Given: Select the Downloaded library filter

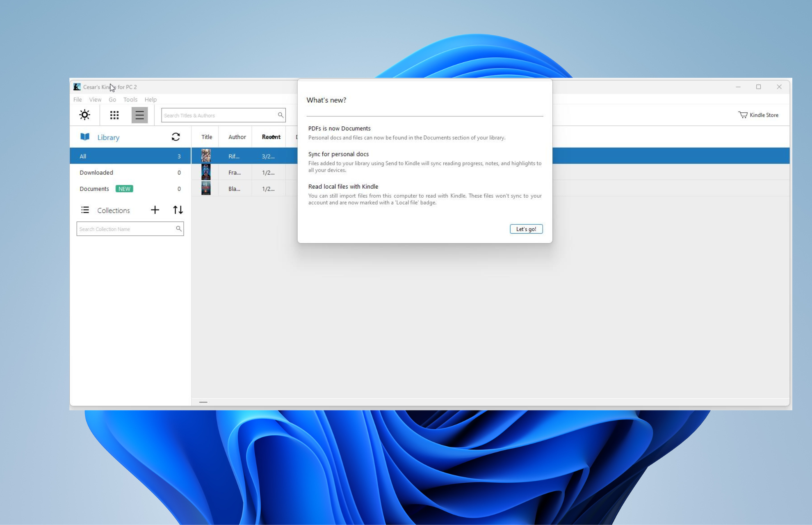Looking at the screenshot, I should point(96,171).
